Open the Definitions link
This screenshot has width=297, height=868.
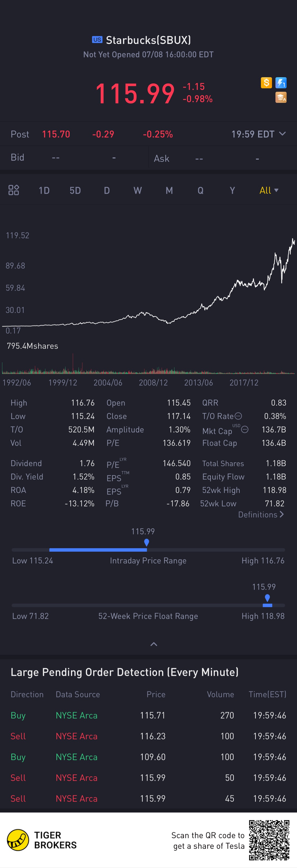261,515
